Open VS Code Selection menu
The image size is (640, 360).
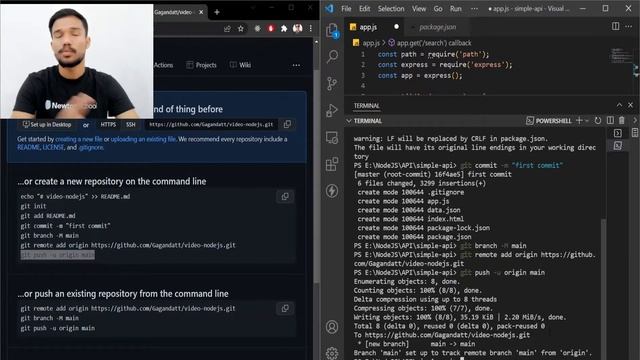click(391, 9)
